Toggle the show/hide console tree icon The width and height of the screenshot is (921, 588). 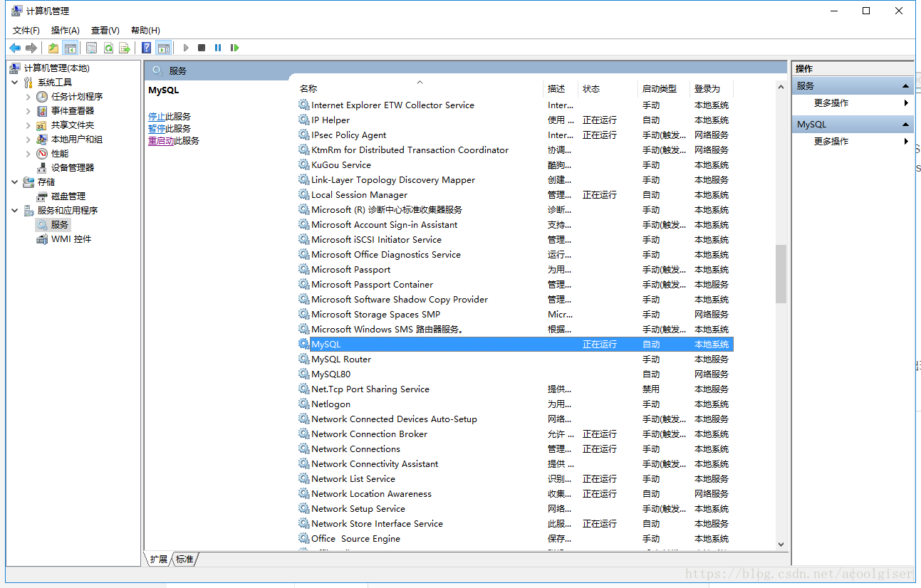click(70, 48)
